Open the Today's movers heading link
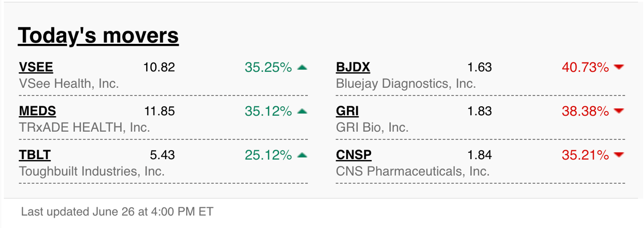The image size is (644, 228). pyautogui.click(x=99, y=36)
